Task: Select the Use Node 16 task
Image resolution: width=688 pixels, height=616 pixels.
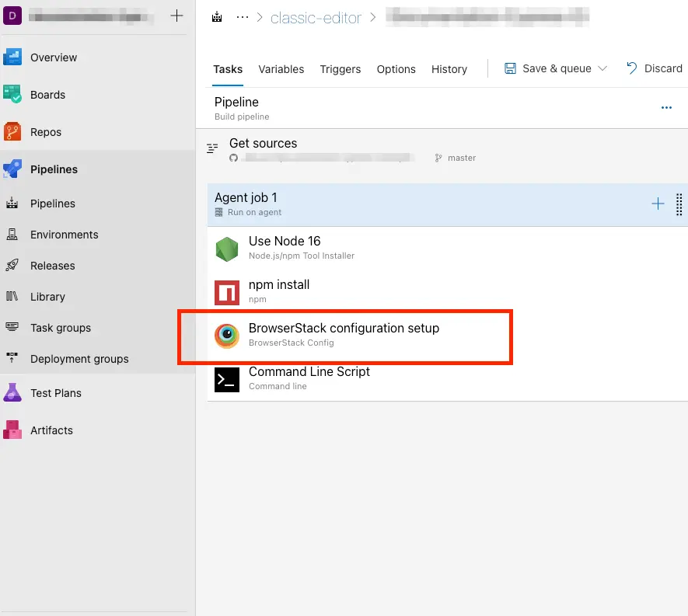Action: click(285, 247)
